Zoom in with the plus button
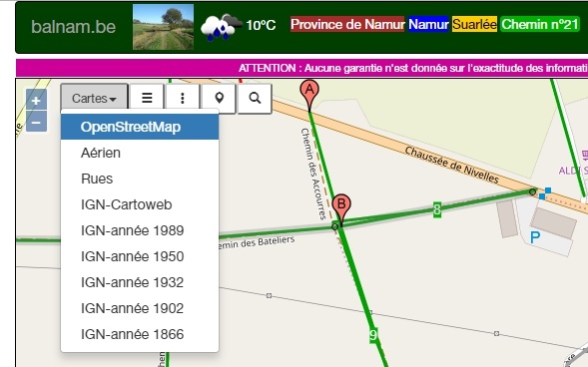Screen dimensions: 588x367 (x=36, y=100)
